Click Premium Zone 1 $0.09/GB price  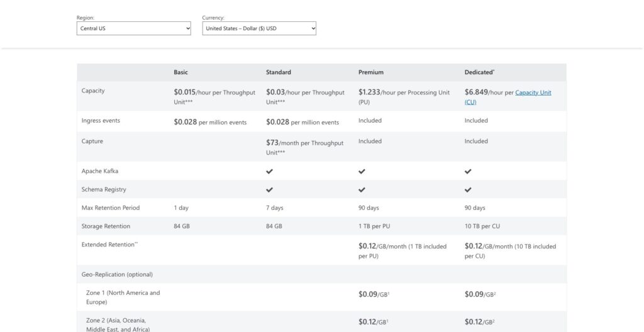(x=374, y=294)
